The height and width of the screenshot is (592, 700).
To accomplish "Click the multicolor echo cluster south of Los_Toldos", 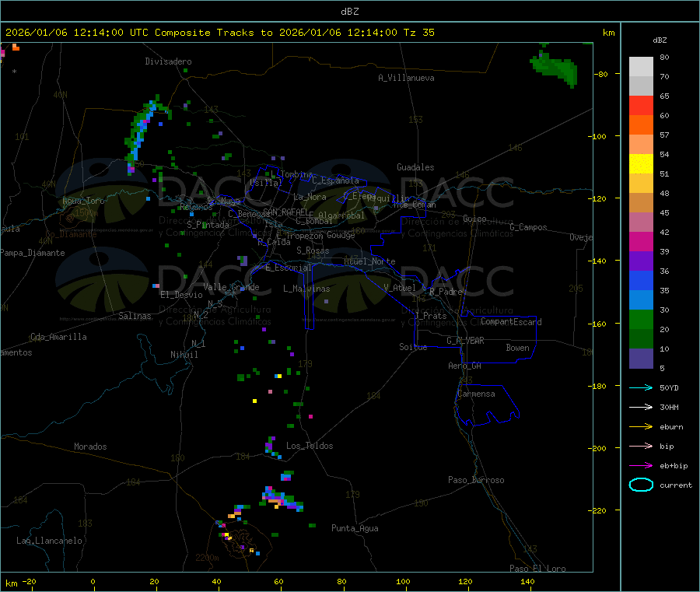I will 282,499.
